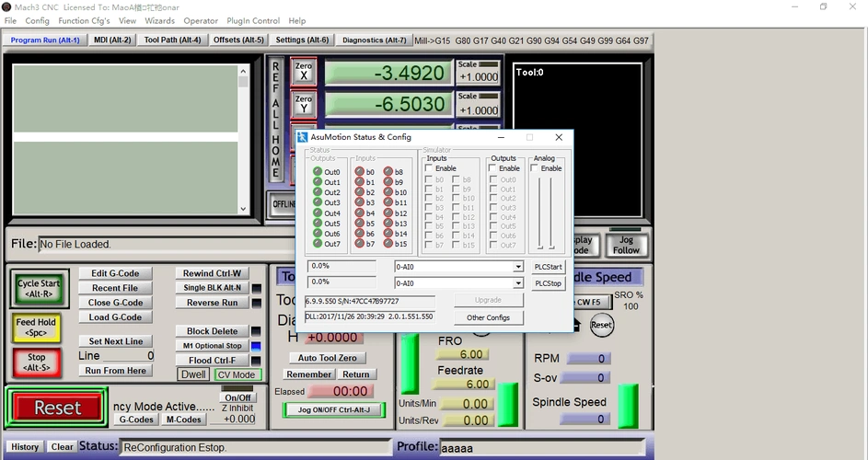The image size is (868, 460).
Task: Tick the Analog Enable checkbox
Action: click(535, 168)
